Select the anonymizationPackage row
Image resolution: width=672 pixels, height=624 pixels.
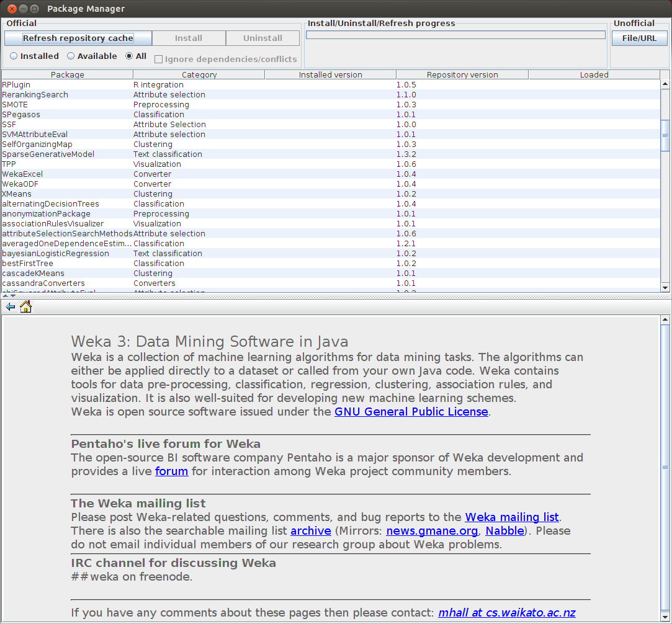click(x=331, y=214)
